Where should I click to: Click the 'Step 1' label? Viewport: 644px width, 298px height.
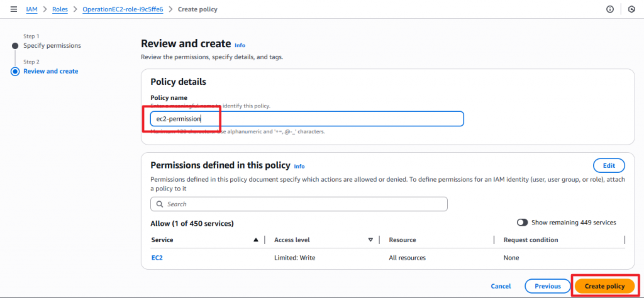(31, 36)
